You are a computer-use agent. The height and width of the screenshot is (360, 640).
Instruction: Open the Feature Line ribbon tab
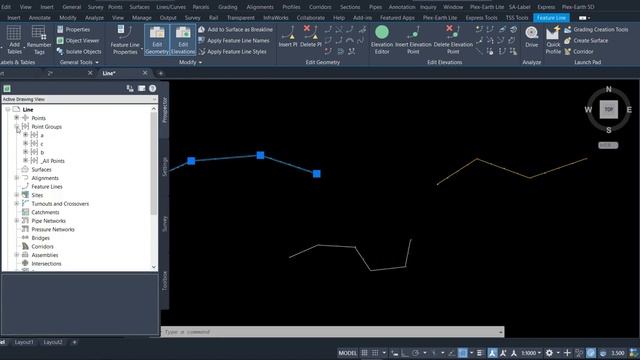(x=551, y=18)
